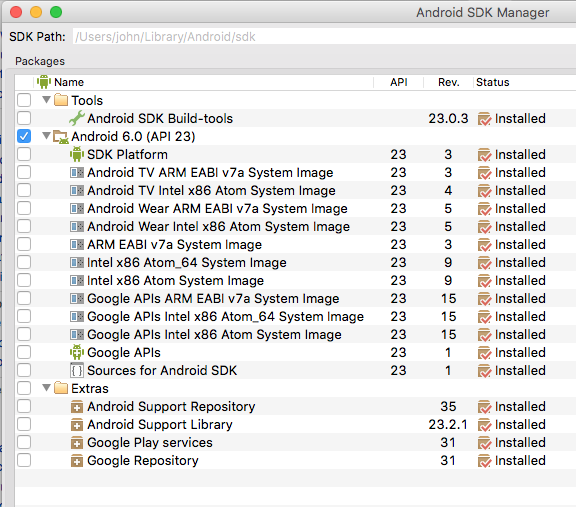Click the system image icon for Android TV Intel x86 Atom
The width and height of the screenshot is (576, 507).
click(77, 190)
